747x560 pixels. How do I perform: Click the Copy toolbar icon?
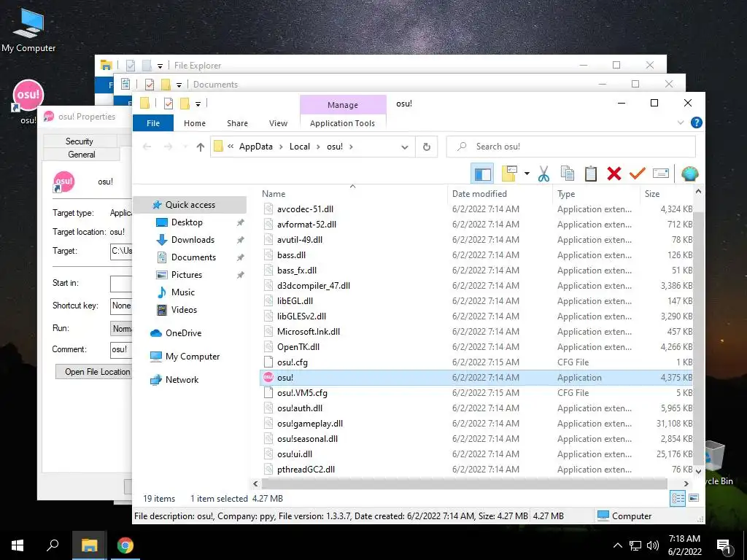click(567, 174)
